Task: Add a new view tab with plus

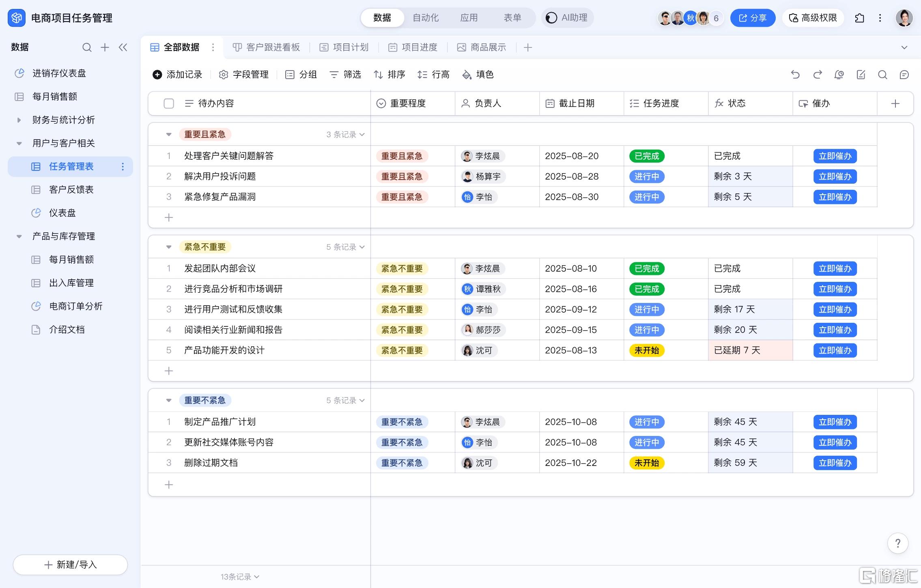Action: (528, 47)
